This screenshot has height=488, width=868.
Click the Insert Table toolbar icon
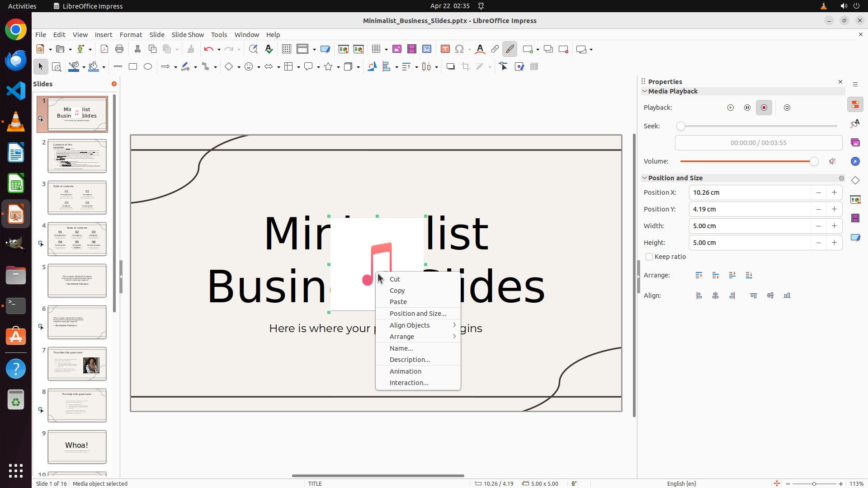[x=376, y=49]
